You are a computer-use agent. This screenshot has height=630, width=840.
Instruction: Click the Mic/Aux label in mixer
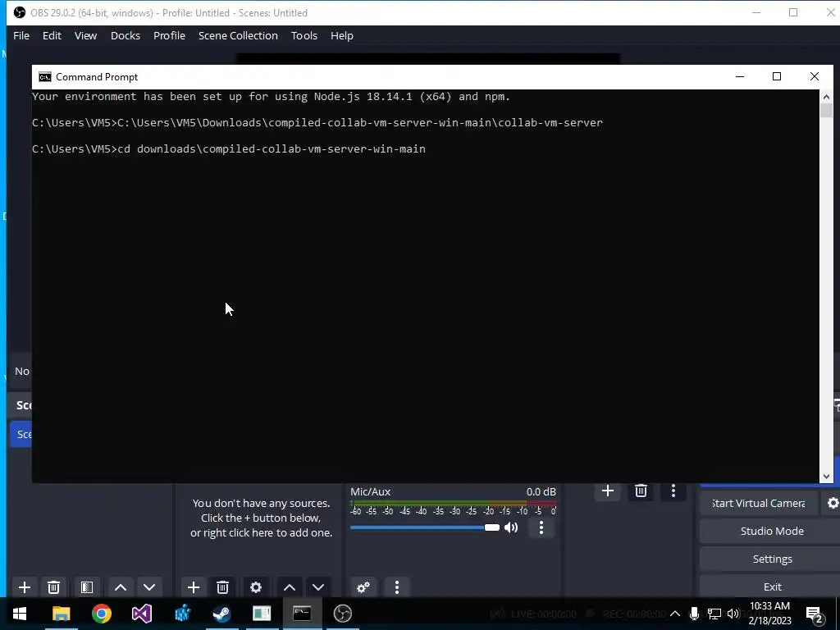click(x=370, y=492)
